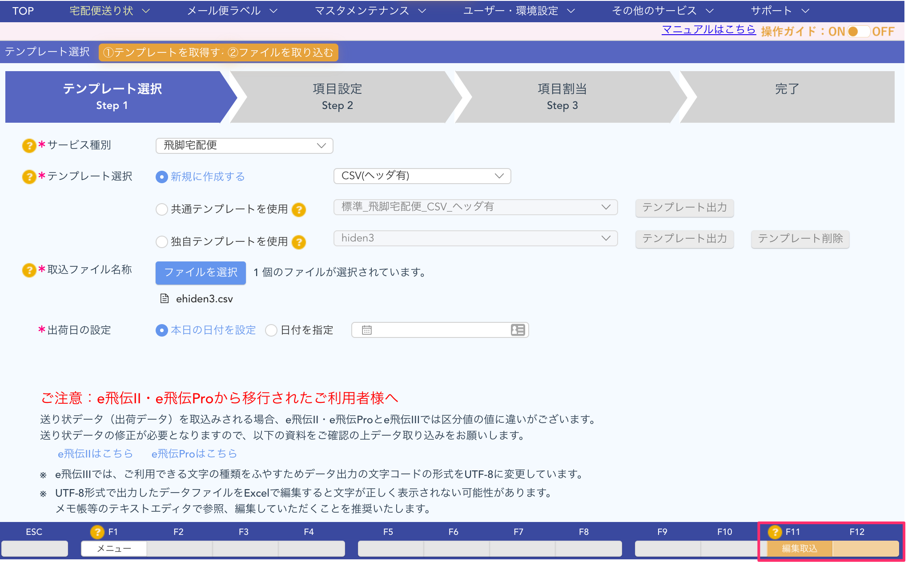Select 独自テンプレートを使用 radio button
Image resolution: width=924 pixels, height=562 pixels.
pyautogui.click(x=162, y=242)
